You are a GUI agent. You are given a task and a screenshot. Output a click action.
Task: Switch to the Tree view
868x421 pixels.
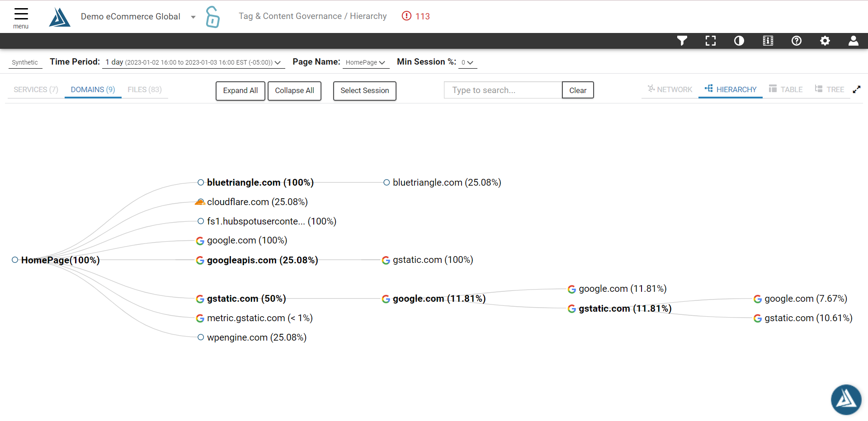830,89
